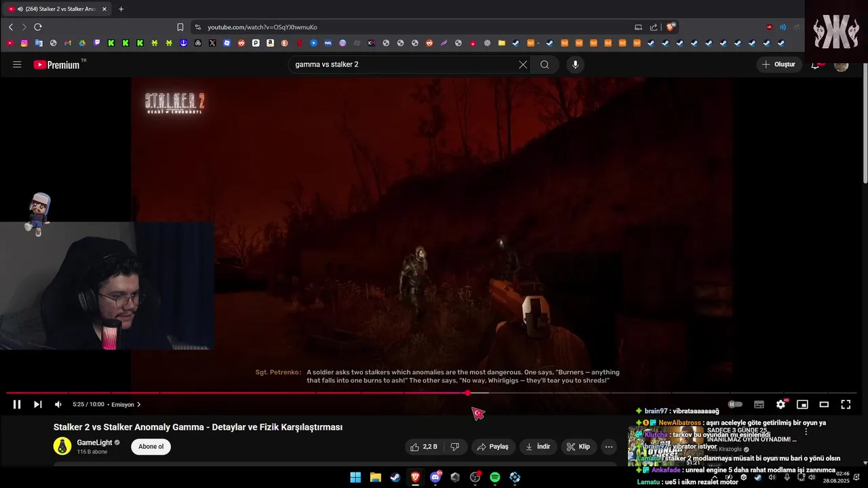The image size is (868, 488).
Task: Go back with the browser back arrow
Action: coord(11,27)
